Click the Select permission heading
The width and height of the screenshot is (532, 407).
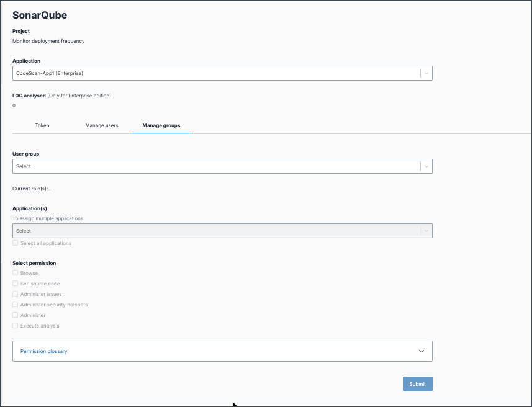click(x=34, y=263)
